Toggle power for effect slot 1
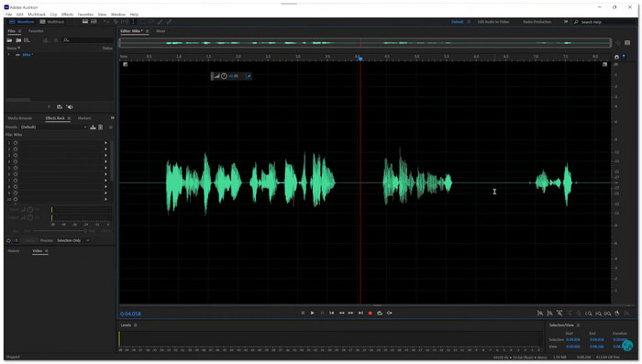The height and width of the screenshot is (364, 642). [16, 143]
